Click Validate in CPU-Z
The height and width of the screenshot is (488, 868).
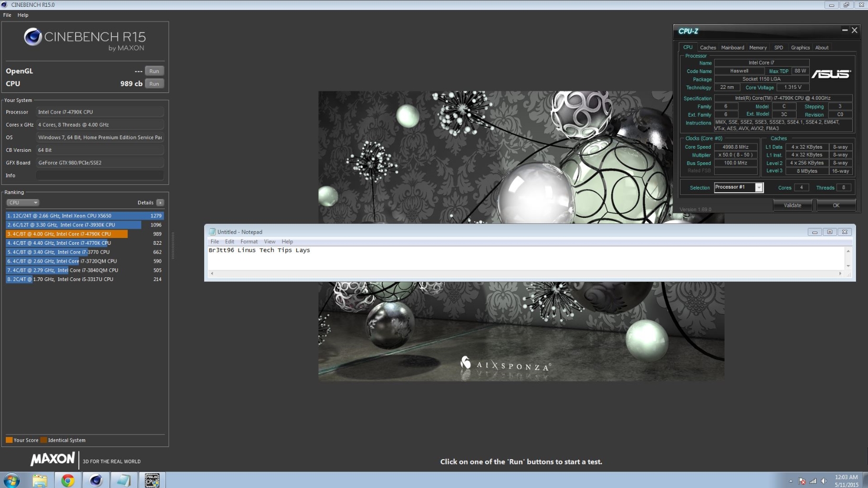coord(792,205)
